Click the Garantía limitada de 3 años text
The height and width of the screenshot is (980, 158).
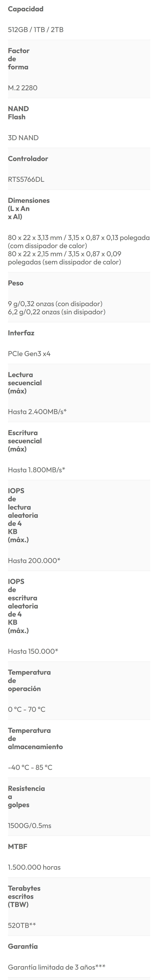coord(57,967)
